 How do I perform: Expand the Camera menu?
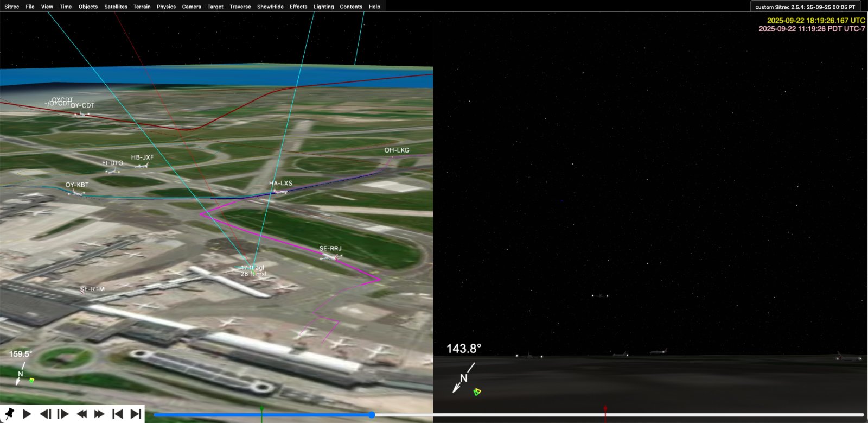pyautogui.click(x=192, y=7)
